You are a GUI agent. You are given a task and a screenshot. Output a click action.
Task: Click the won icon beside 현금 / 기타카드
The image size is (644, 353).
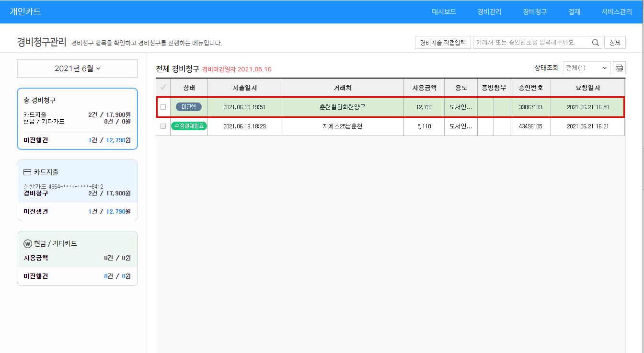pyautogui.click(x=27, y=243)
